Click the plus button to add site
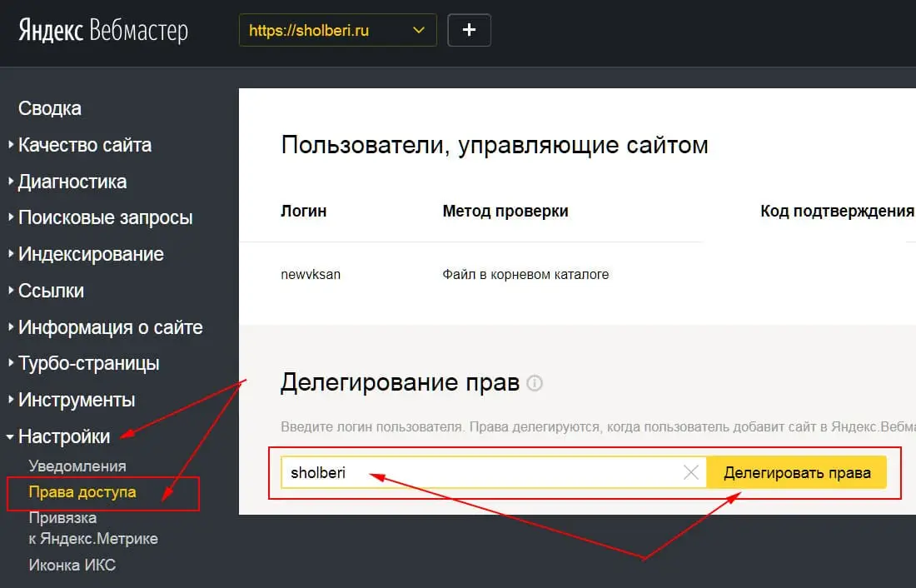Image resolution: width=916 pixels, height=588 pixels. tap(469, 30)
